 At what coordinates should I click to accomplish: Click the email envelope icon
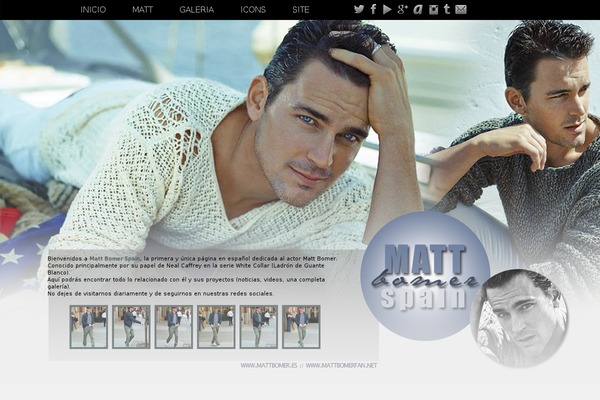[x=461, y=10]
